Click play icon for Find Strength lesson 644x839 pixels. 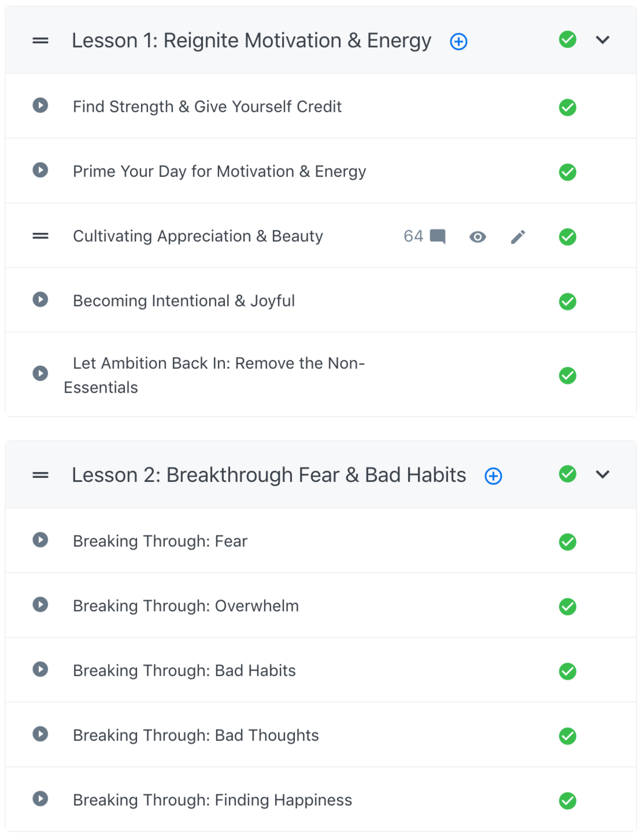coord(40,105)
